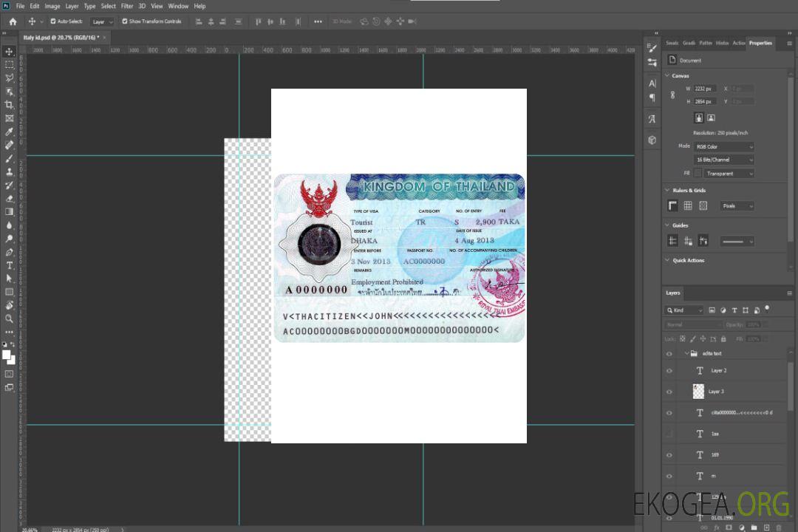This screenshot has height=532, width=798.
Task: Click the canvas Width input field
Action: (x=705, y=89)
